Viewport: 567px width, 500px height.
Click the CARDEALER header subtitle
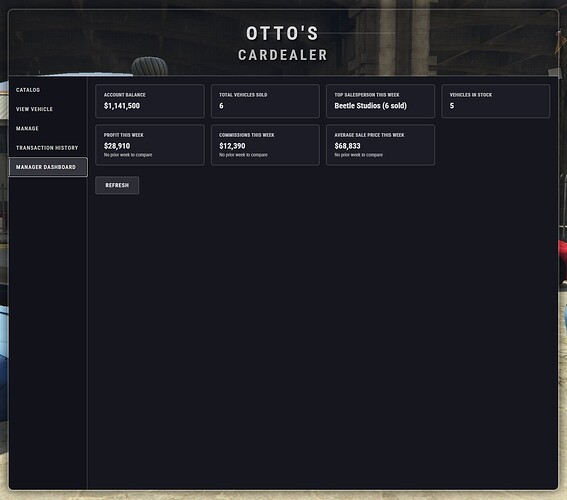click(283, 55)
